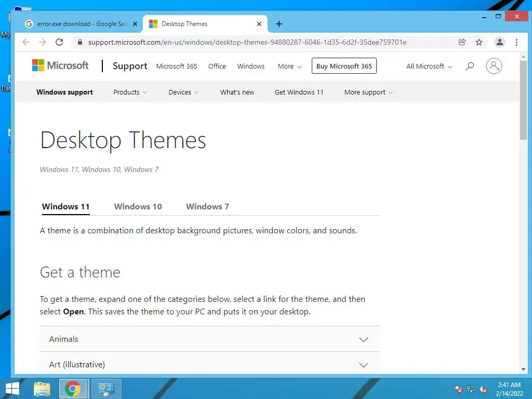The width and height of the screenshot is (532, 399).
Task: Click the Microsoft logo
Action: (60, 65)
